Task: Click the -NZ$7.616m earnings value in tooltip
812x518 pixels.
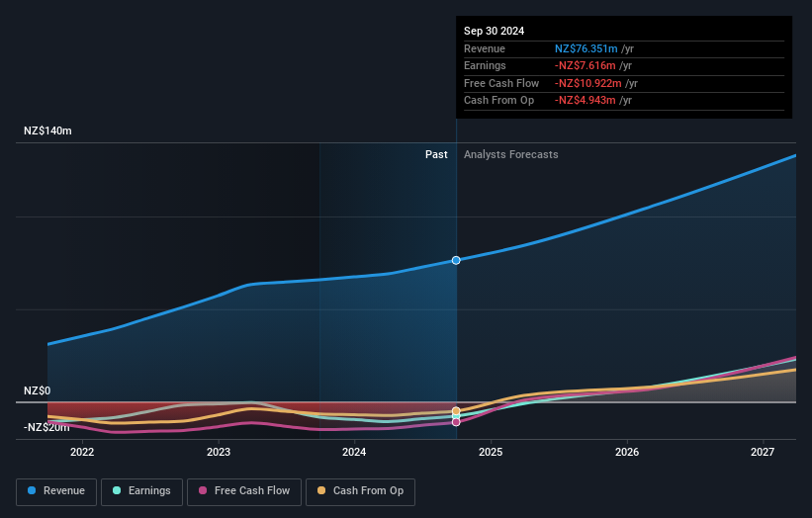Action: (586, 65)
